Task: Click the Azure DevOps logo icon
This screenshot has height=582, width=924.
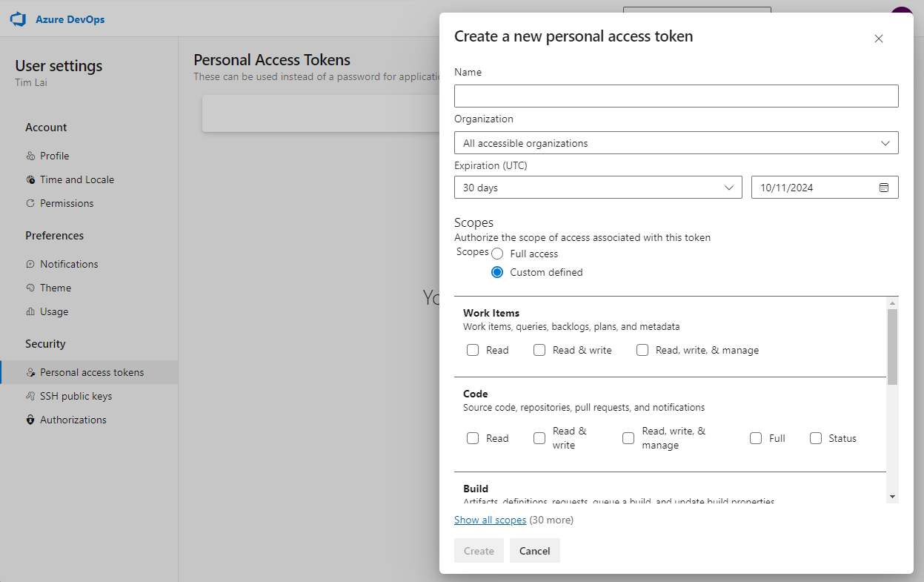Action: tap(19, 19)
